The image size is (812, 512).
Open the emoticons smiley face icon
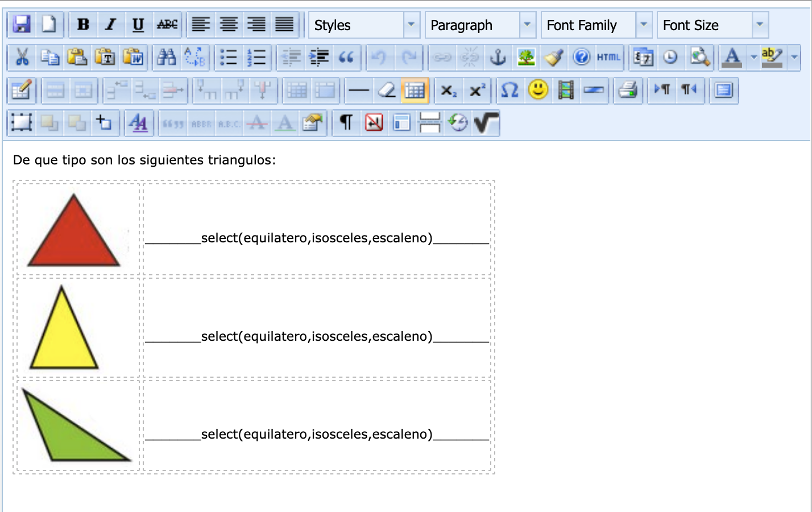538,90
